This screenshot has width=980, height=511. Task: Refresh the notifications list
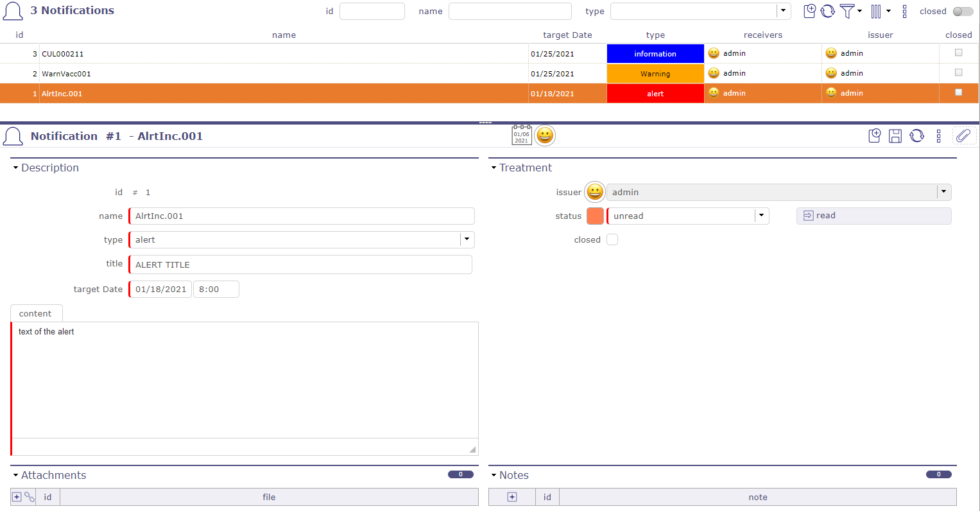pyautogui.click(x=828, y=11)
